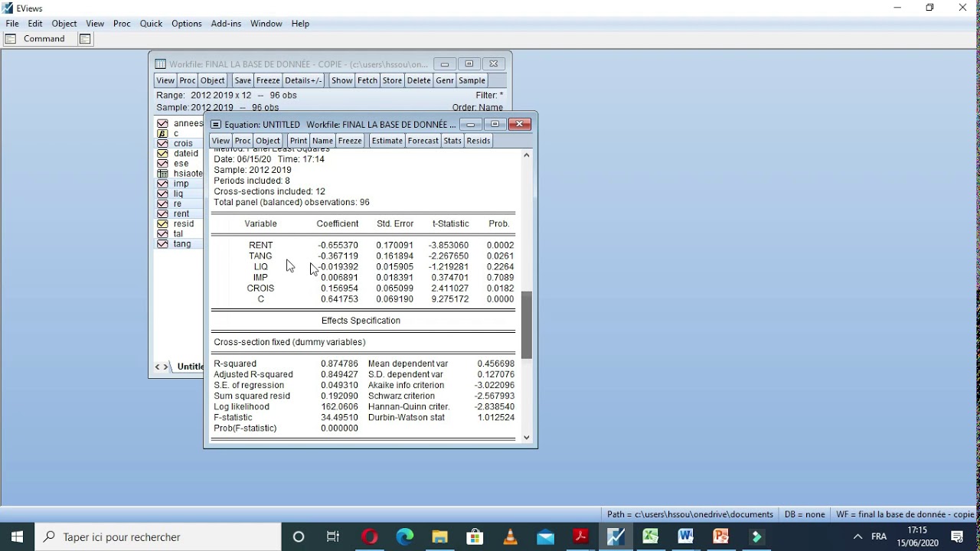This screenshot has width=980, height=551.
Task: Select the tal series icon
Action: point(162,233)
